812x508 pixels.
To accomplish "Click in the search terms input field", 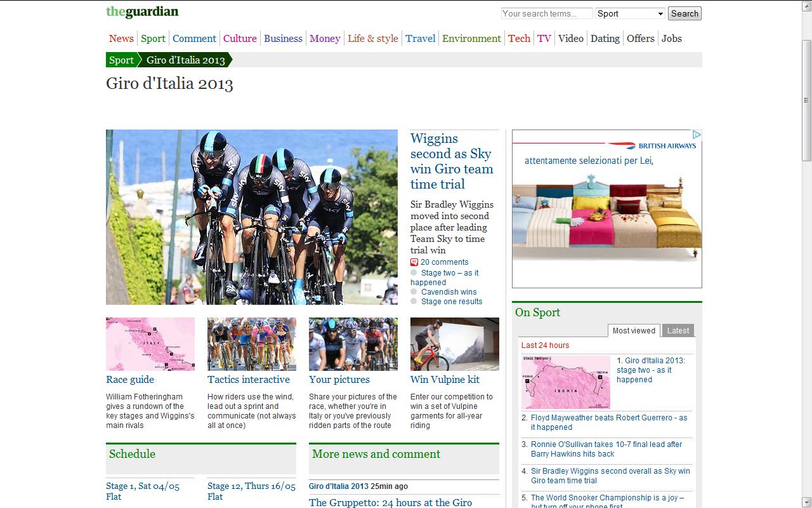I will (x=546, y=13).
